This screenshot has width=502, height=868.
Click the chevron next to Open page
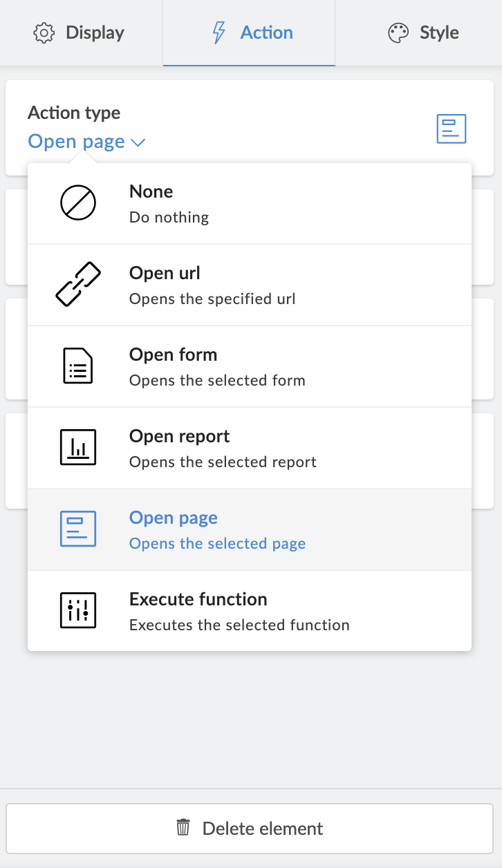[138, 142]
